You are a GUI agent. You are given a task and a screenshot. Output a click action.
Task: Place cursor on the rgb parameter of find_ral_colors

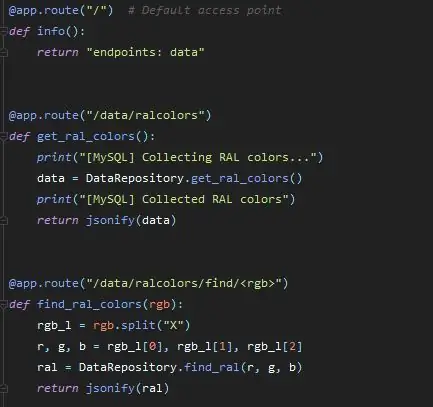[159, 304]
